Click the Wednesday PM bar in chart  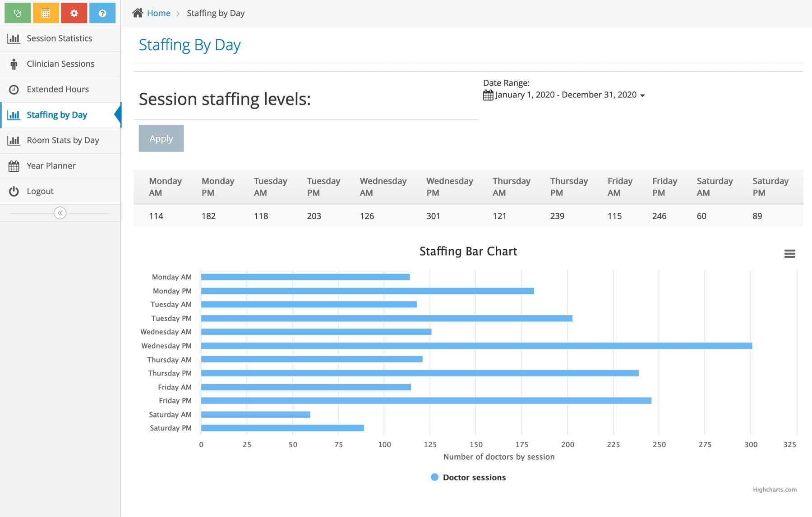point(476,346)
